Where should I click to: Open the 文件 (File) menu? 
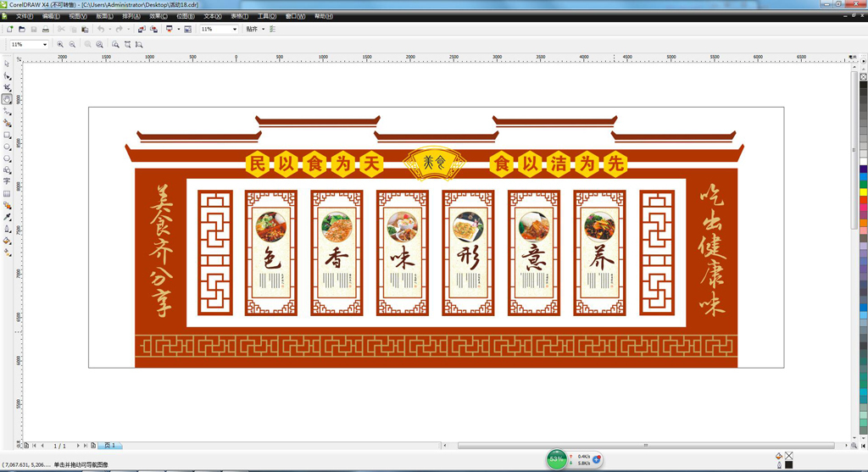pyautogui.click(x=24, y=16)
